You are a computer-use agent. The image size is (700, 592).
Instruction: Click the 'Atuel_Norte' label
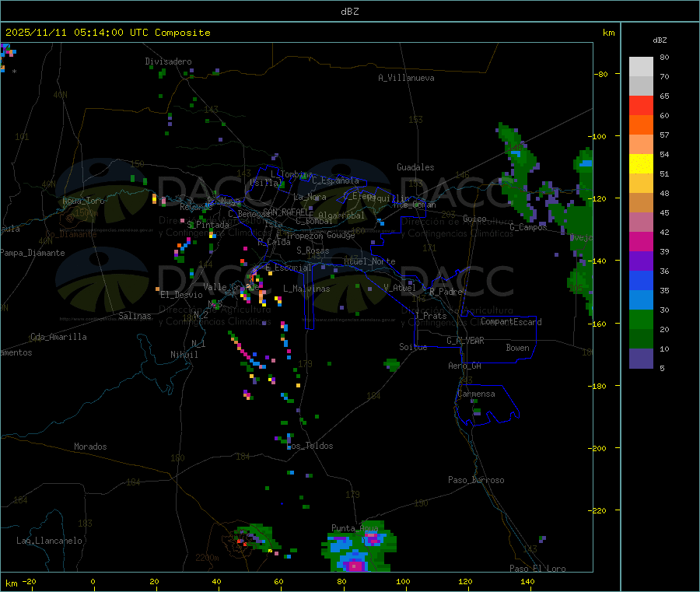click(x=369, y=261)
